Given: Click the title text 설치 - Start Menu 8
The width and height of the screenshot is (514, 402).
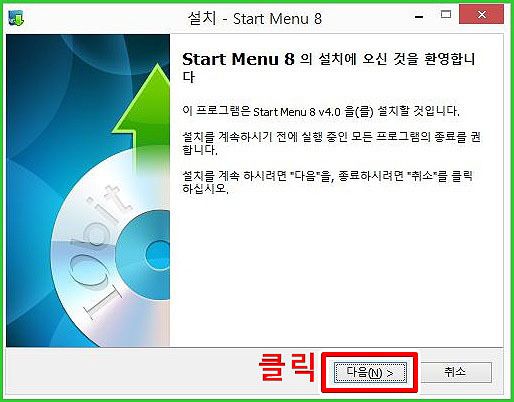Looking at the screenshot, I should click(x=255, y=18).
